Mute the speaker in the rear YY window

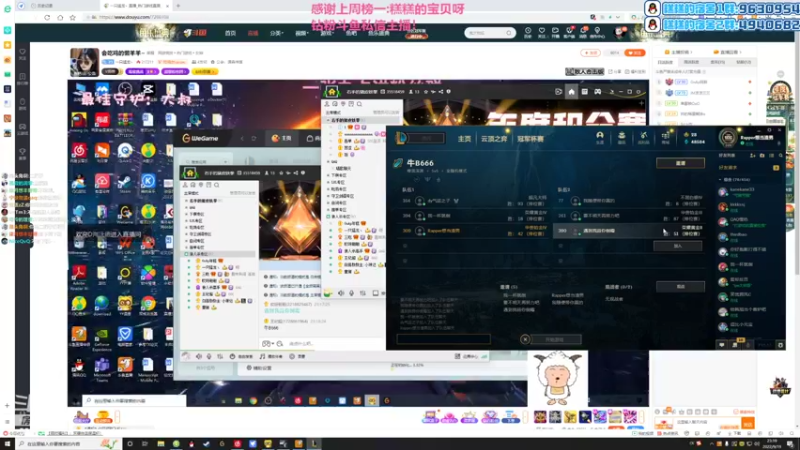click(341, 293)
